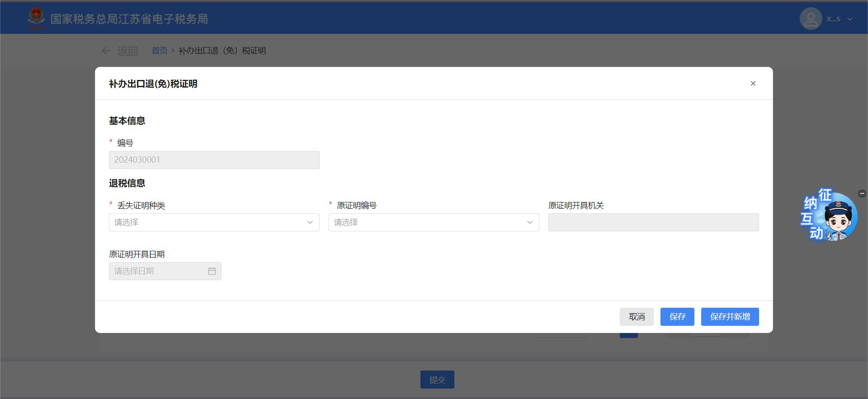The width and height of the screenshot is (868, 399).
Task: Click the 国家税务总局江苏省电子税务局 header title
Action: point(129,19)
